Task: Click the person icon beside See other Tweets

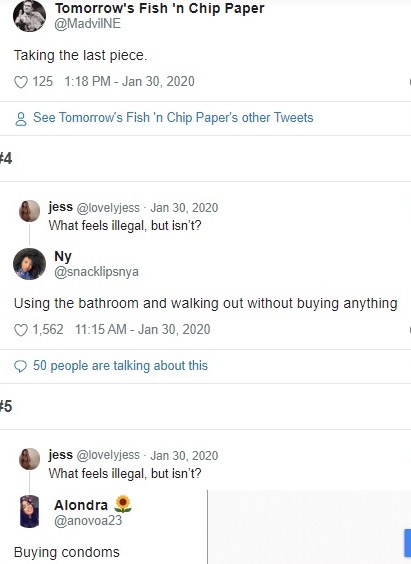Action: click(x=21, y=119)
